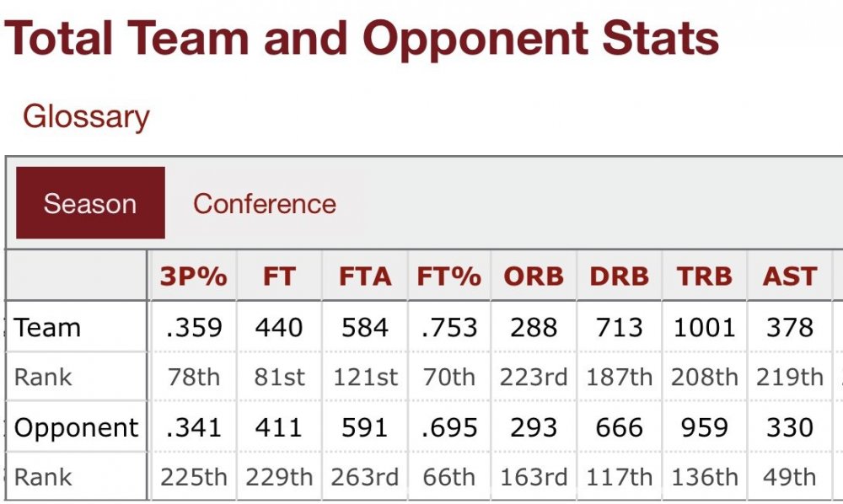Click Opponent AST rank 49th cell
Image resolution: width=843 pixels, height=504 pixels.
coord(790,478)
